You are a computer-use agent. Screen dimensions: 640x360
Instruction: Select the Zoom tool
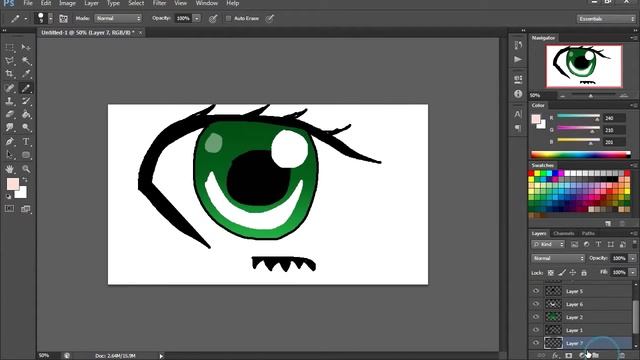(26, 169)
